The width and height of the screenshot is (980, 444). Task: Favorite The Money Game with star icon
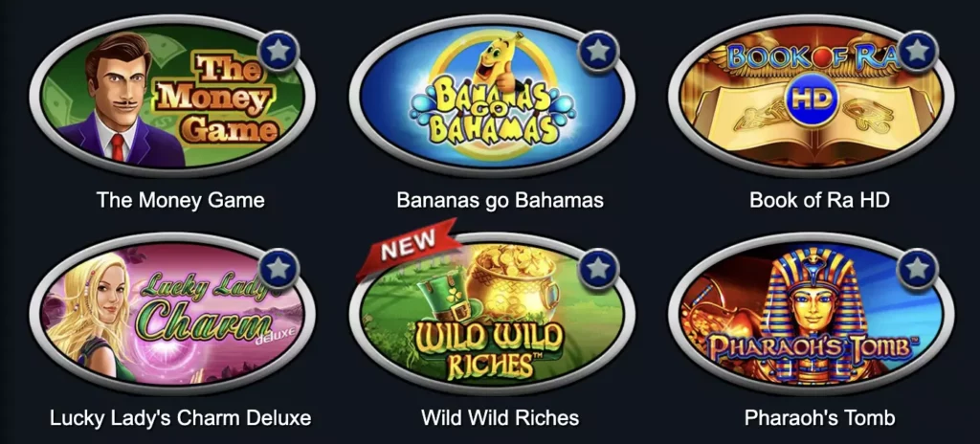pyautogui.click(x=278, y=51)
